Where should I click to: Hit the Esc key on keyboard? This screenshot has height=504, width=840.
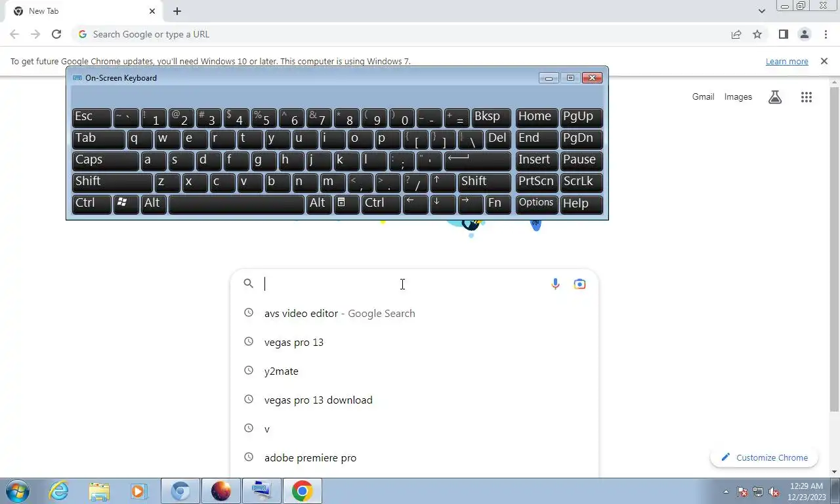91,117
